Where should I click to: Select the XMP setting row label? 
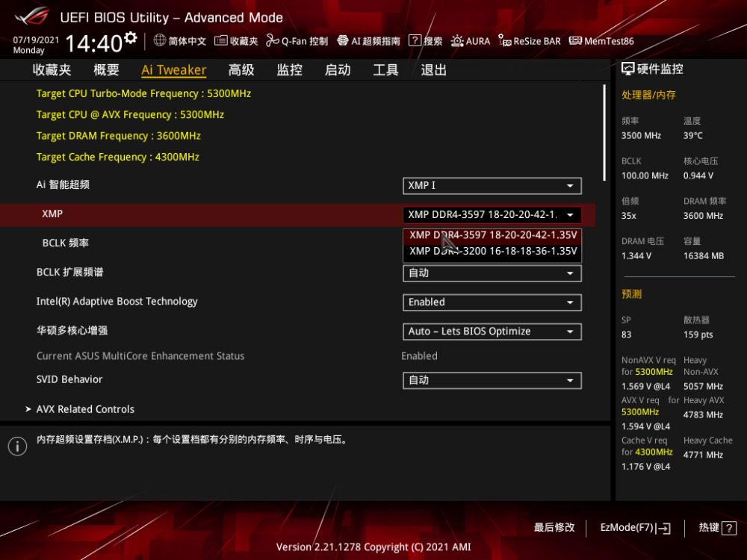coord(52,214)
